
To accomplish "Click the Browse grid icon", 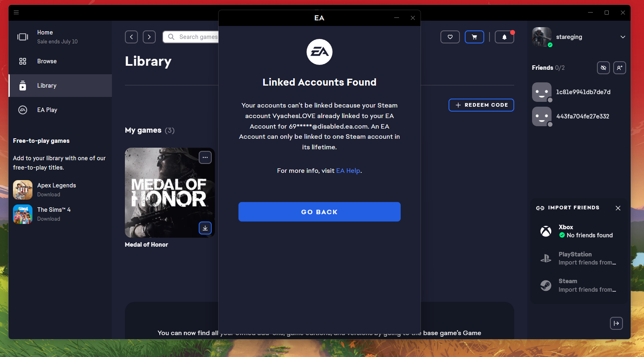I will 23,61.
